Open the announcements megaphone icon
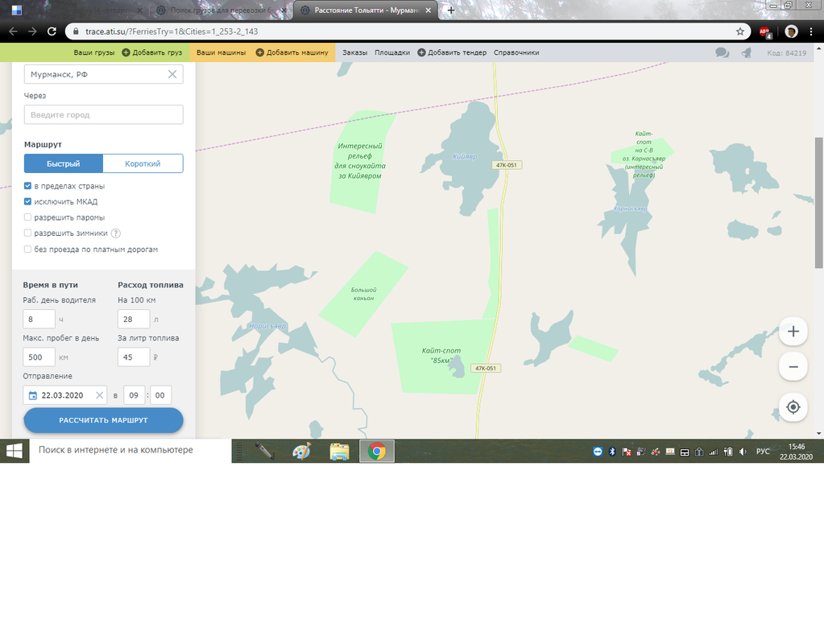 [x=746, y=52]
